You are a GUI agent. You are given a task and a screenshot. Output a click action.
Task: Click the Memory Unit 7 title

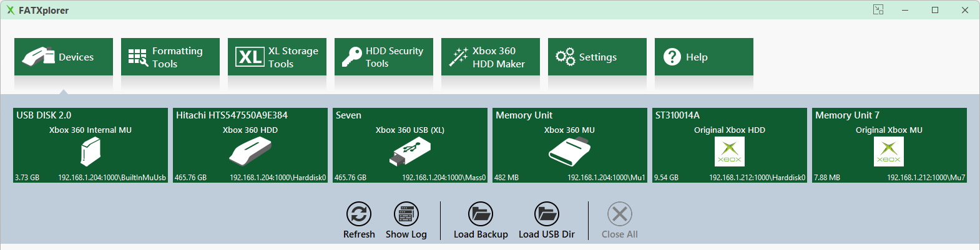[847, 115]
